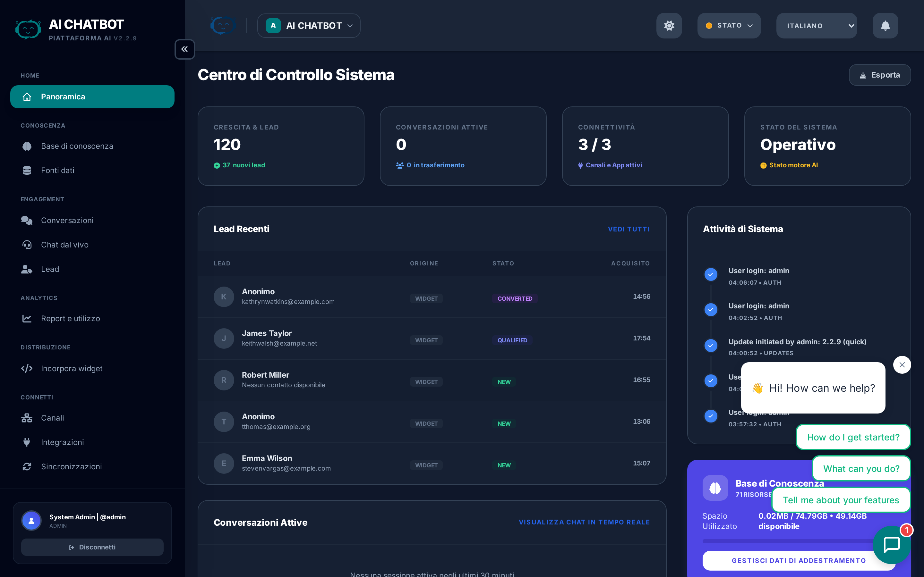Toggle the STATO status indicator
924x577 pixels.
(729, 26)
